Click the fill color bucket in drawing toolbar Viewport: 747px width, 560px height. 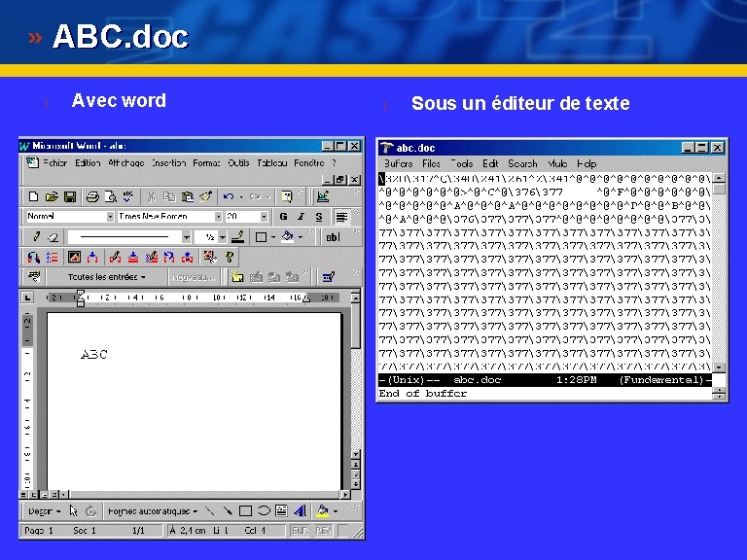tap(322, 510)
